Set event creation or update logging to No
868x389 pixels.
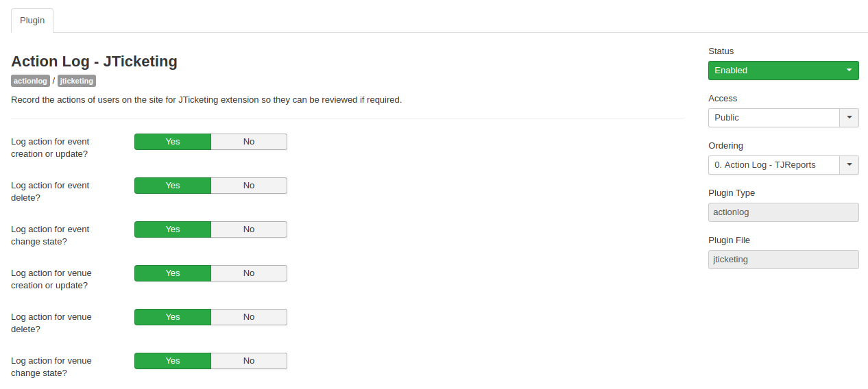pos(248,142)
